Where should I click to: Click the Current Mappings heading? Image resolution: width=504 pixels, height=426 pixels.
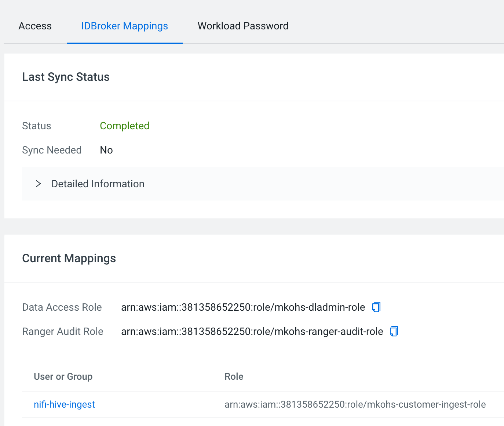pyautogui.click(x=69, y=258)
